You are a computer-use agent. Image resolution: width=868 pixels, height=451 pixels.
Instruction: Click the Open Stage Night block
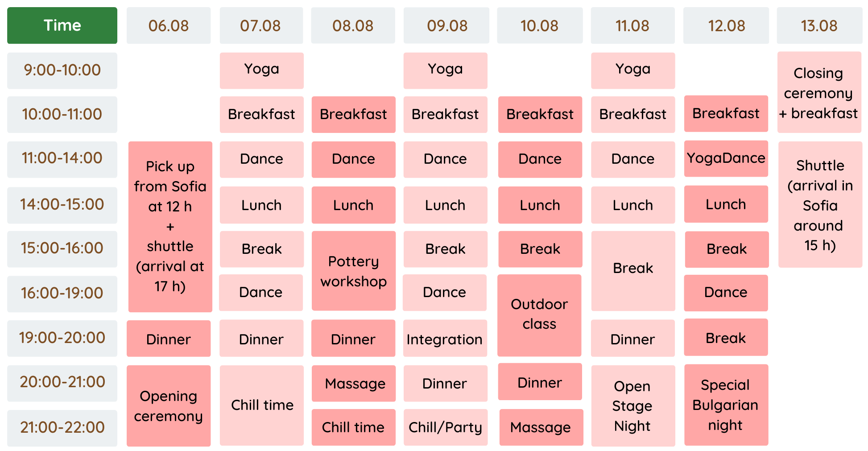tap(633, 406)
